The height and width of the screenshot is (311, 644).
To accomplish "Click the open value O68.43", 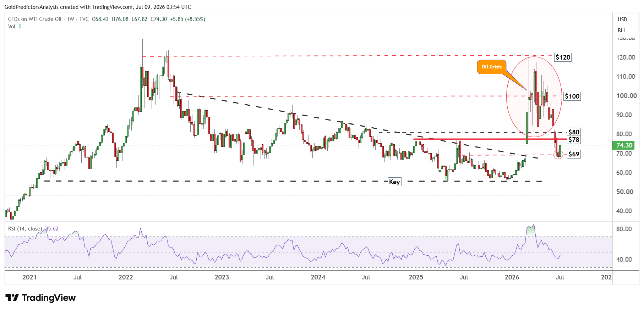I will coord(100,19).
